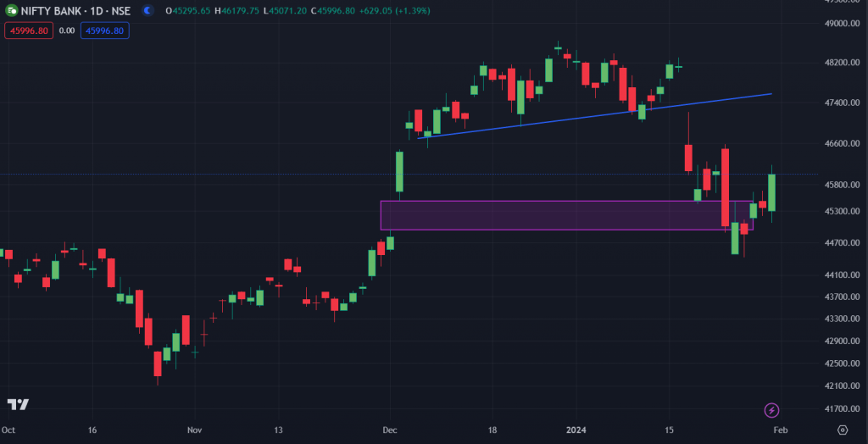Click the NIFTY BANK symbol logo icon

[11, 10]
